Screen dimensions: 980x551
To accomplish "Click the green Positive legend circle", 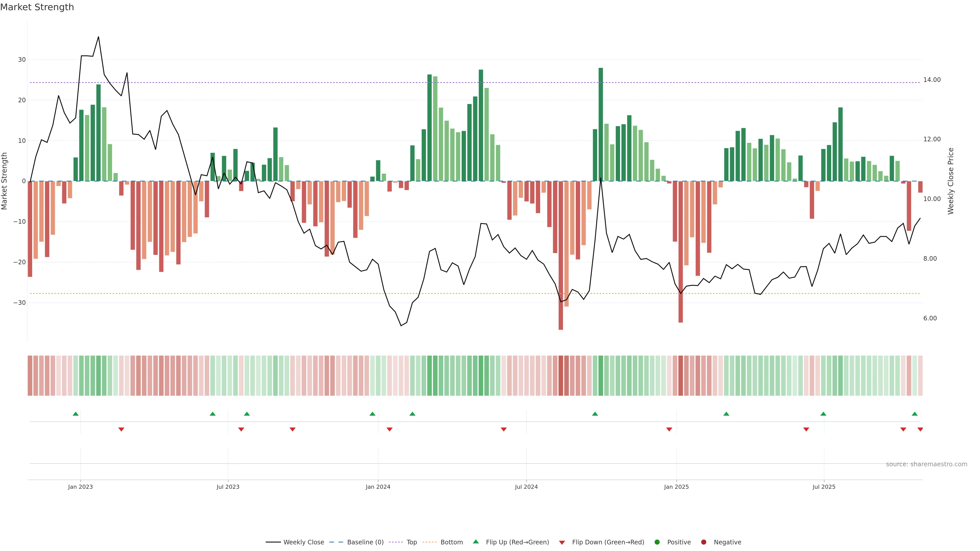I will (657, 542).
